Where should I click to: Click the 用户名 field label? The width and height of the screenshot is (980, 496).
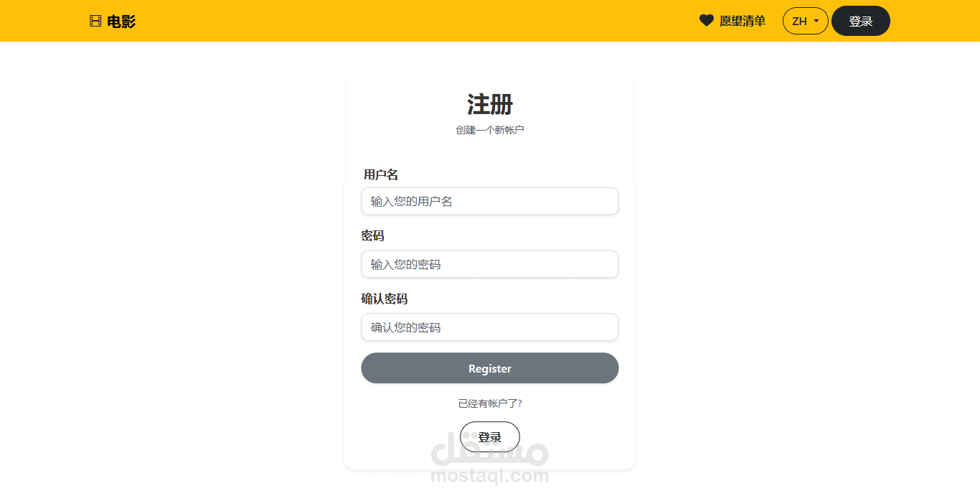pyautogui.click(x=381, y=174)
